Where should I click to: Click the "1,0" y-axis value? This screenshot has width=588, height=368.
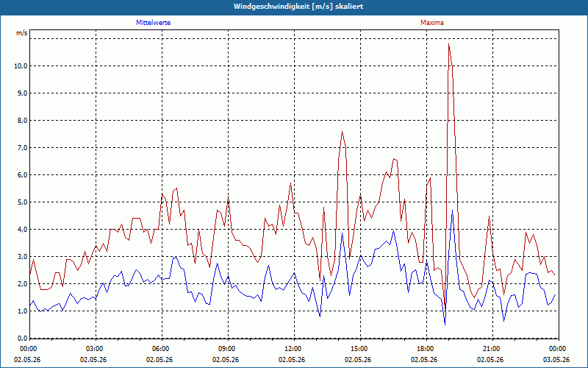click(23, 311)
